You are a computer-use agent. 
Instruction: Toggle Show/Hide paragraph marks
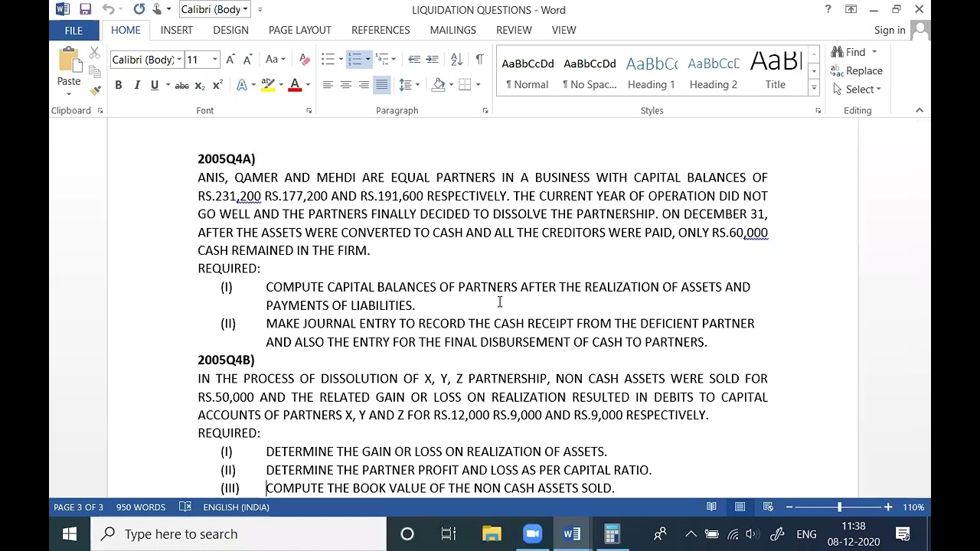click(479, 60)
